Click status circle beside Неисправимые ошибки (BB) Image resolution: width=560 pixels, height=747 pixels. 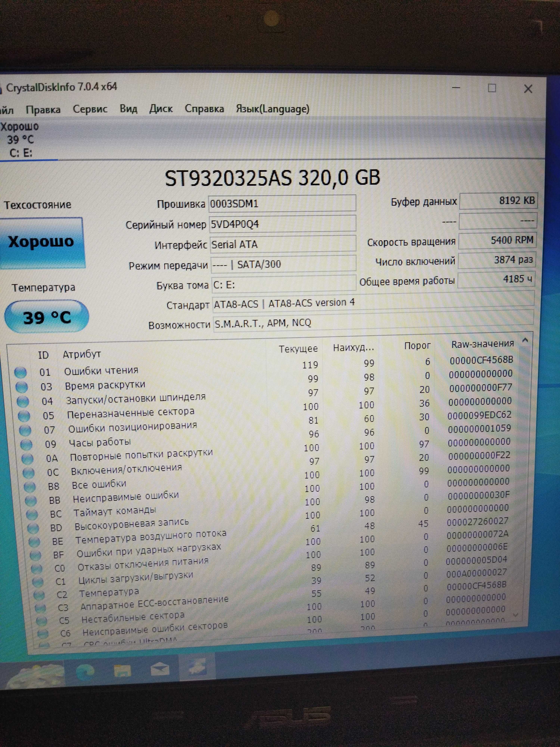(31, 500)
